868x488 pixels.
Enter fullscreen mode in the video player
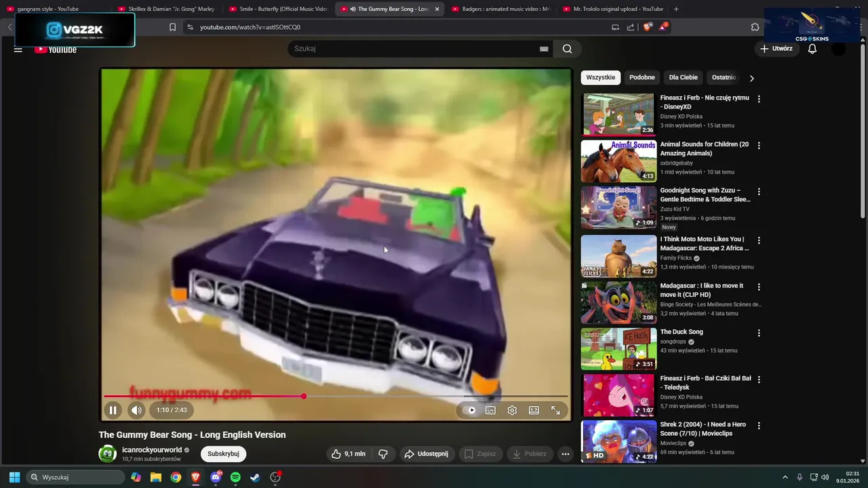pos(555,410)
